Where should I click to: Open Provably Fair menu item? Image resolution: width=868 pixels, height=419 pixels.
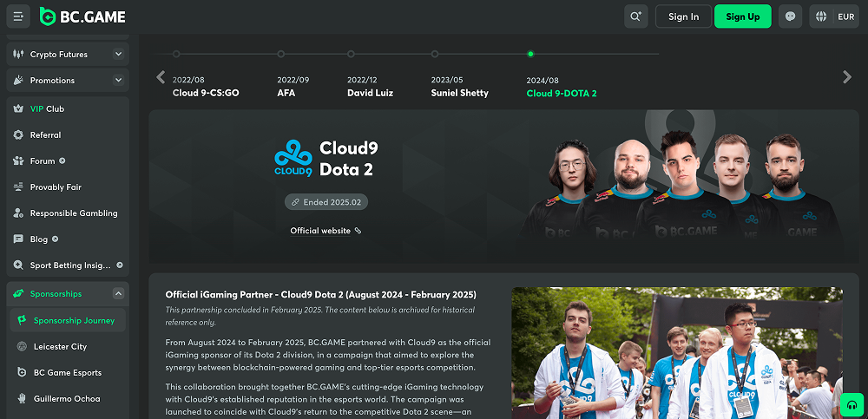pos(68,187)
